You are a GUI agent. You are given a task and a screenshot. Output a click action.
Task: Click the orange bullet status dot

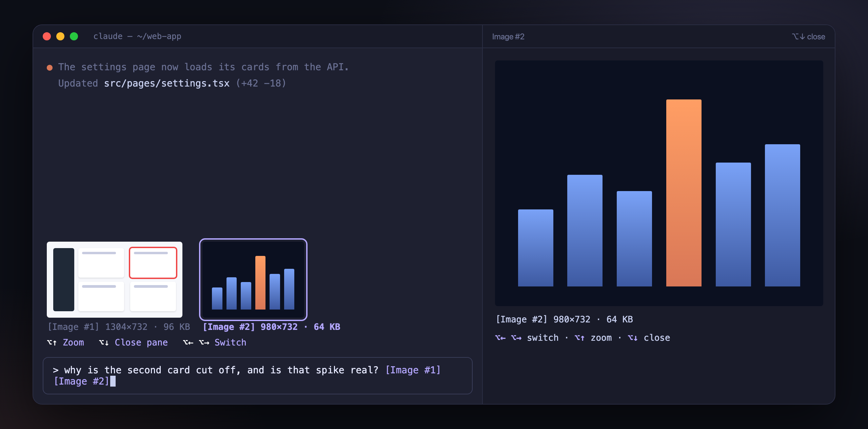[50, 68]
